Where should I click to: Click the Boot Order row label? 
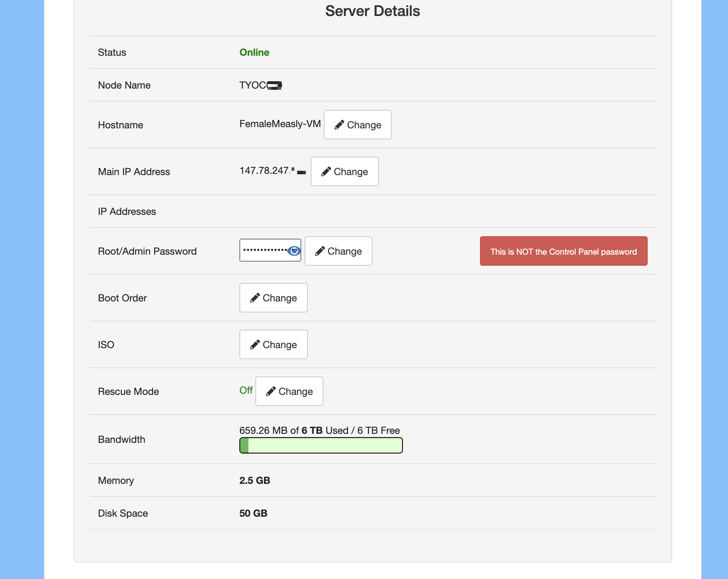(122, 298)
